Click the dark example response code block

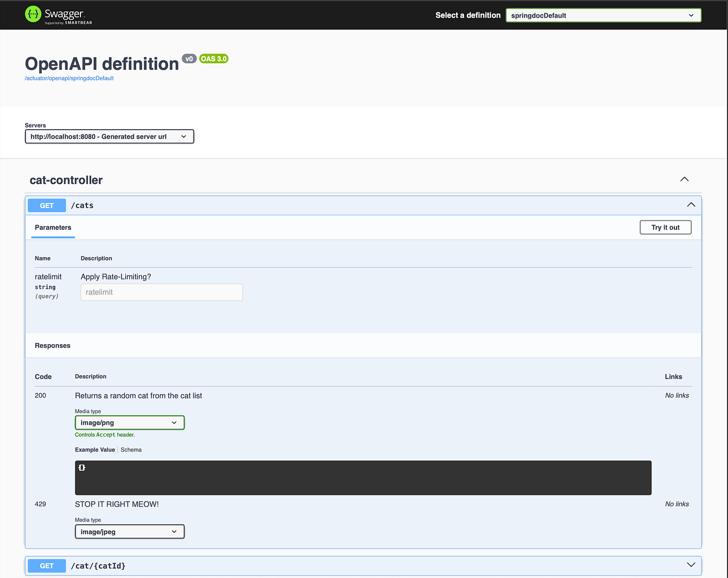click(x=363, y=478)
